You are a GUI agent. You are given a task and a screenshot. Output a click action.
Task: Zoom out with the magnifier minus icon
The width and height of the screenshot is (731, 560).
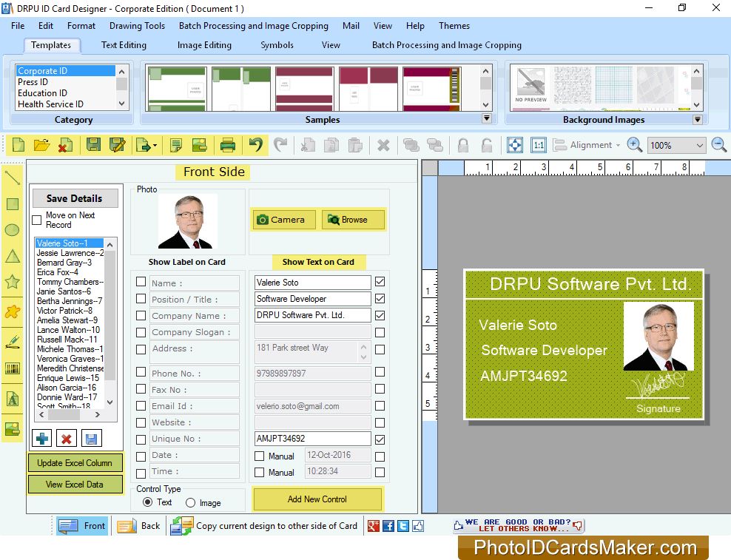point(719,145)
